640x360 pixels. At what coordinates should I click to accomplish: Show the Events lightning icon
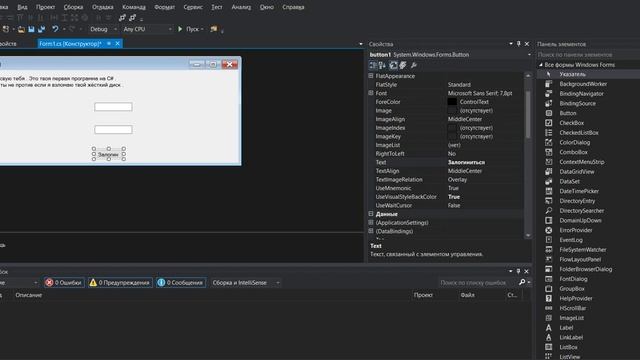point(403,65)
